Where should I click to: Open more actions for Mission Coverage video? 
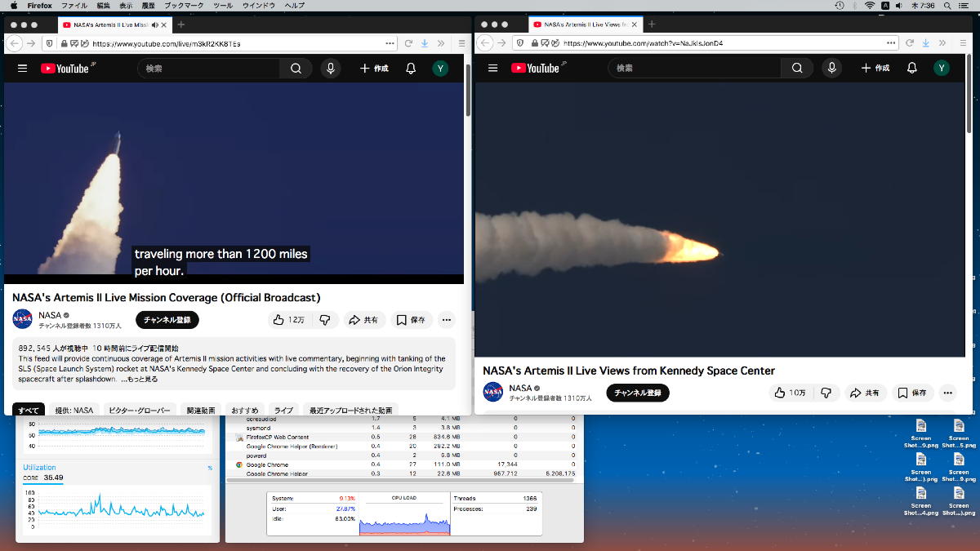(446, 320)
